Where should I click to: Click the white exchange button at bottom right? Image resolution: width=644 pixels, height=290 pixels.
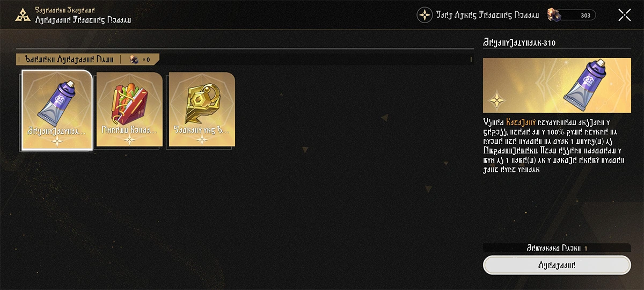[557, 265]
